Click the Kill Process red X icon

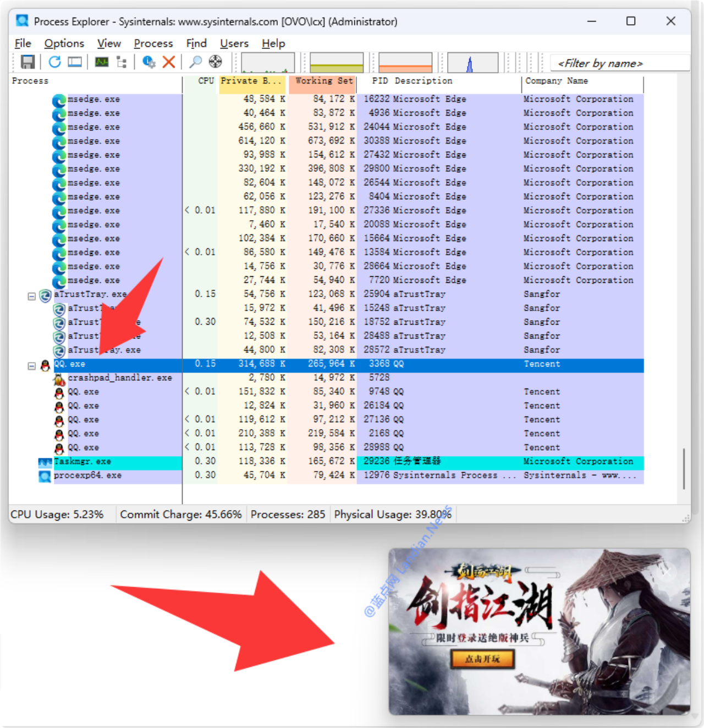pyautogui.click(x=169, y=62)
